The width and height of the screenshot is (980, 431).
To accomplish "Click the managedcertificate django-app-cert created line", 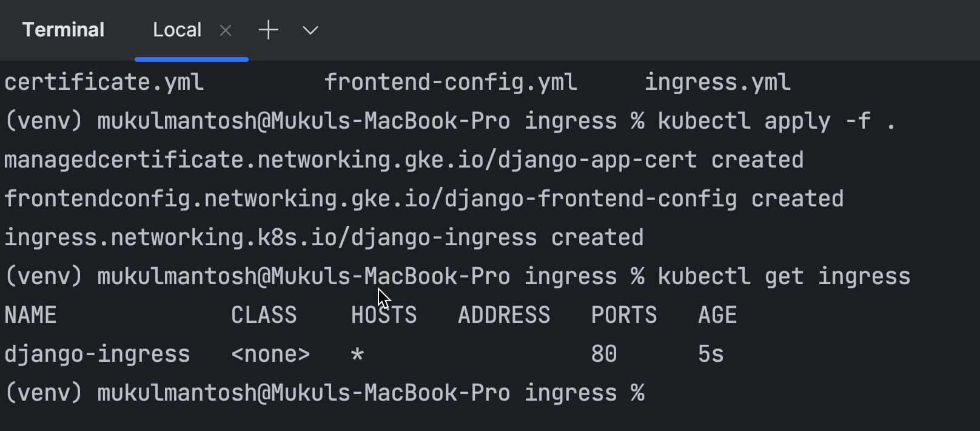I will coord(403,160).
